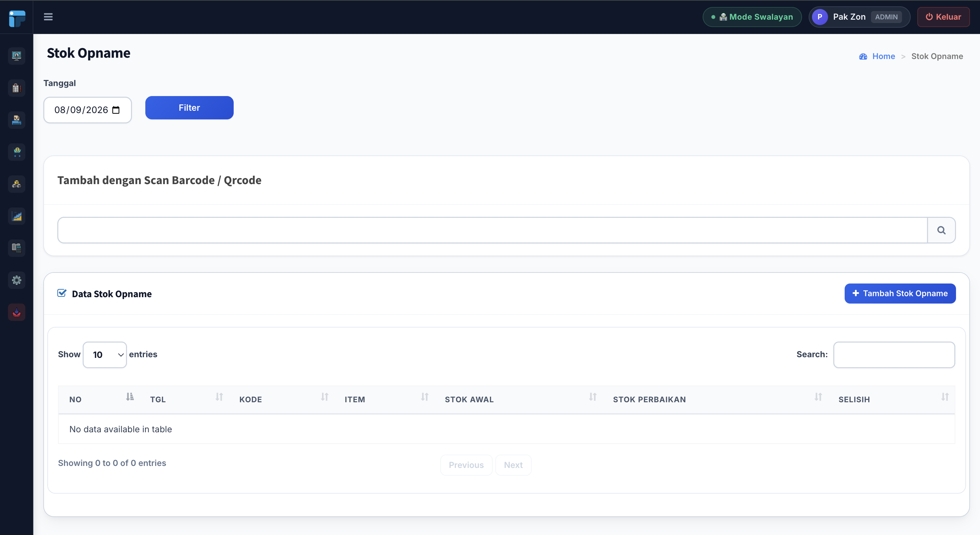The height and width of the screenshot is (535, 980).
Task: Open the calendar picker in Tanggal field
Action: tap(116, 110)
